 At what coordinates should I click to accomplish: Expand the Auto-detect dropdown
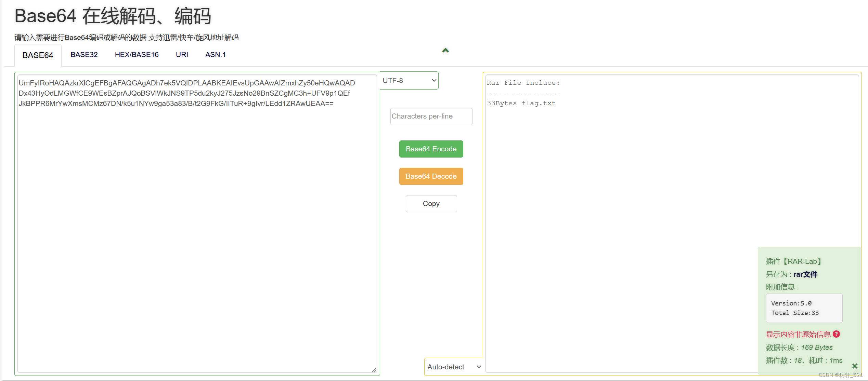[454, 367]
